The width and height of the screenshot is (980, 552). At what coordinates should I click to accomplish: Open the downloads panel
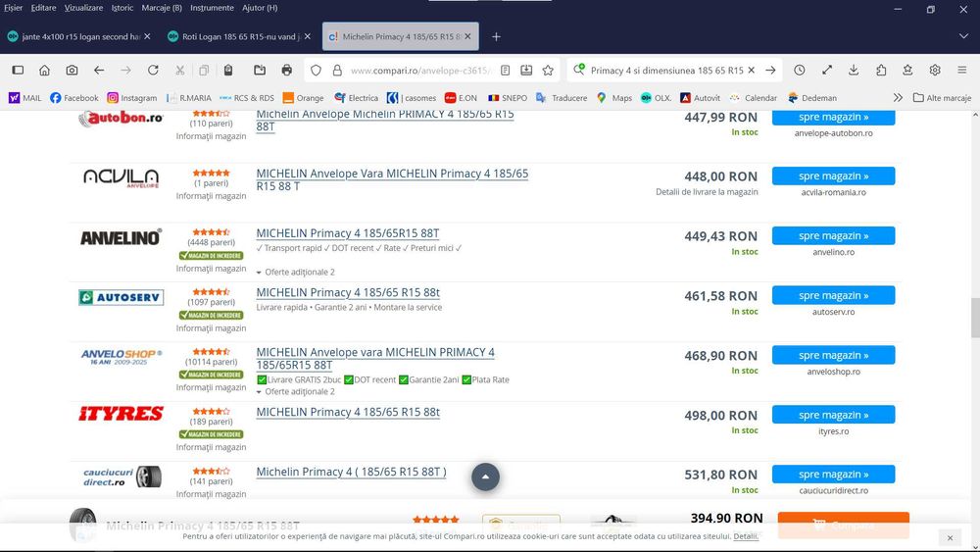click(x=854, y=70)
